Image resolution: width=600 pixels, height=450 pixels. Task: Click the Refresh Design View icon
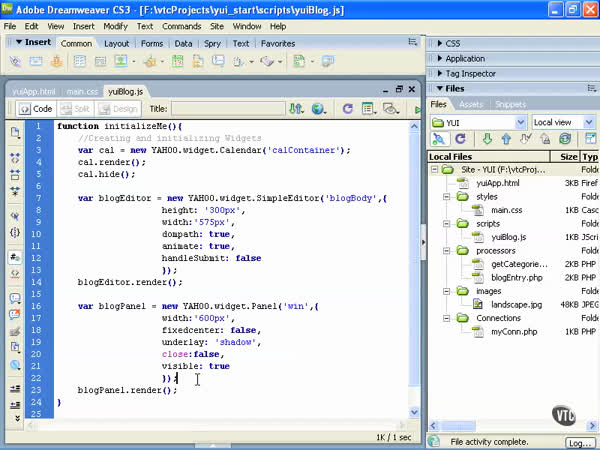[348, 108]
